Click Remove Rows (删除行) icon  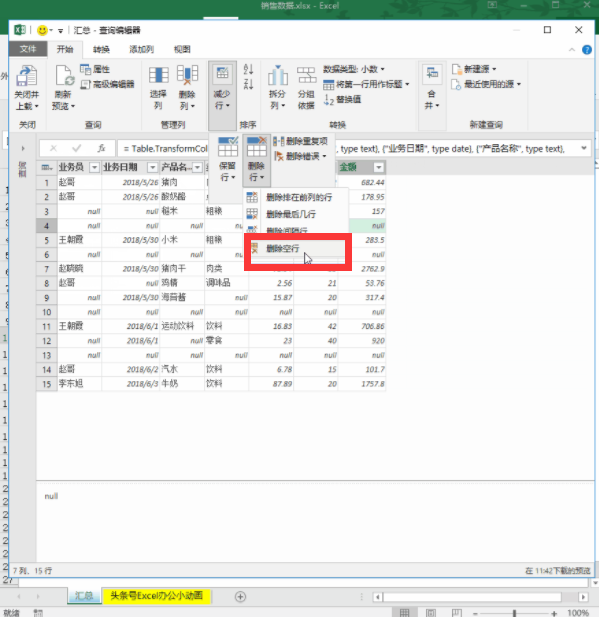pyautogui.click(x=257, y=147)
